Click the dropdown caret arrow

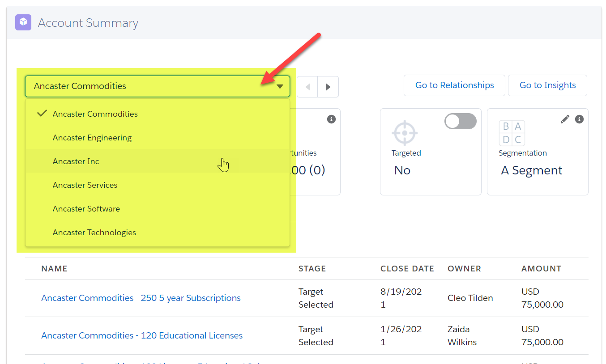coord(280,87)
